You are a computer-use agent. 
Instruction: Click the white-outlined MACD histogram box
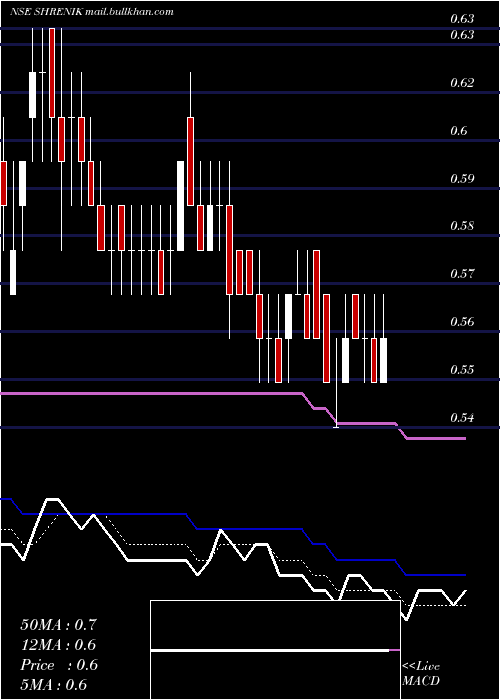pos(275,650)
